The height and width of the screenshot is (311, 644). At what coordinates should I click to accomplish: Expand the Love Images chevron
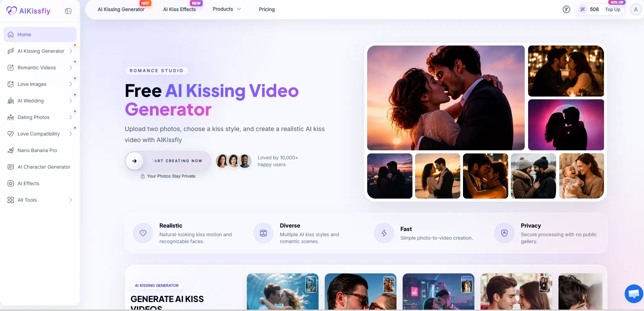click(70, 84)
